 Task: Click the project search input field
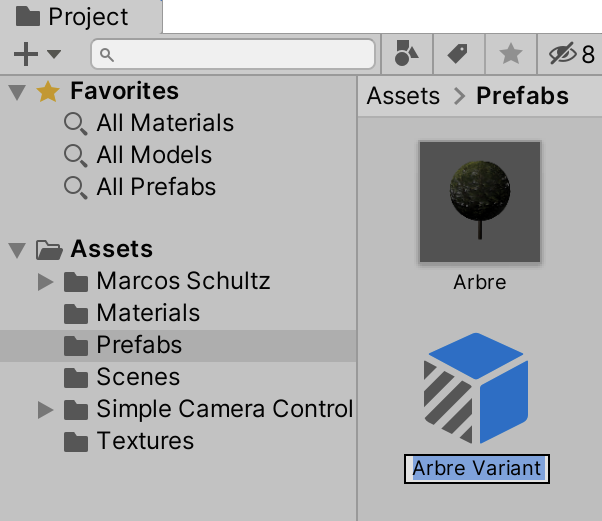[233, 54]
